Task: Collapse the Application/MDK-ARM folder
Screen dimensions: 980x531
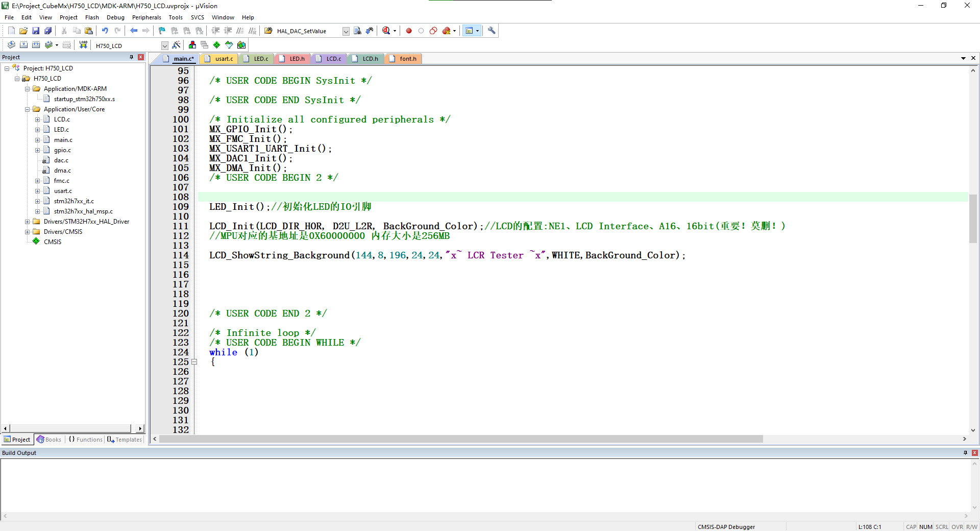Action: (x=27, y=89)
